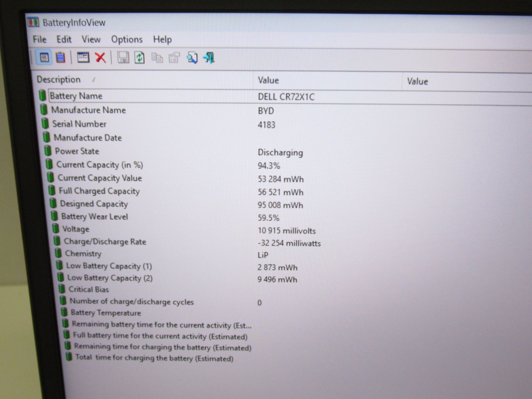Select the Remaining battery time for current activity row
Image resolution: width=532 pixels, height=399 pixels.
[162, 324]
